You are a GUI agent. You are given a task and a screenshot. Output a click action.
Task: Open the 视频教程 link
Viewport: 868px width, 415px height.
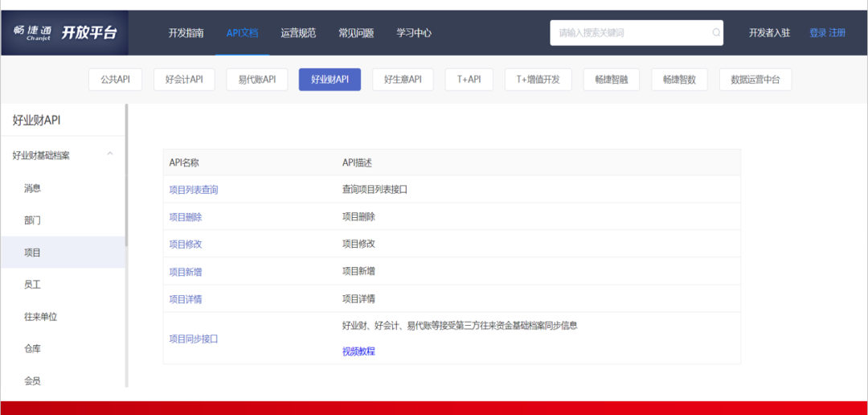click(x=358, y=351)
